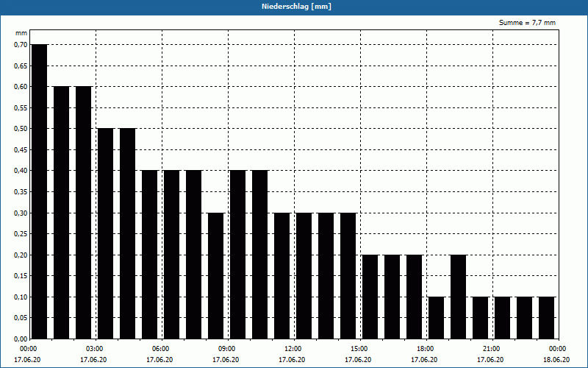Click the Niederschlag [mm] chart title
Image resolution: width=588 pixels, height=368 pixels.
point(296,7)
